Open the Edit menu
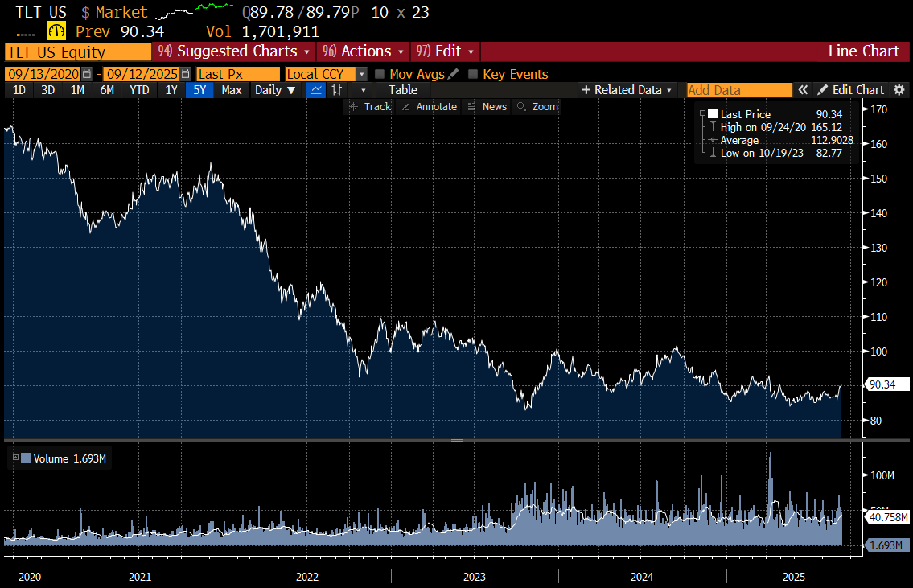Screen dimensions: 913x588 [445, 51]
